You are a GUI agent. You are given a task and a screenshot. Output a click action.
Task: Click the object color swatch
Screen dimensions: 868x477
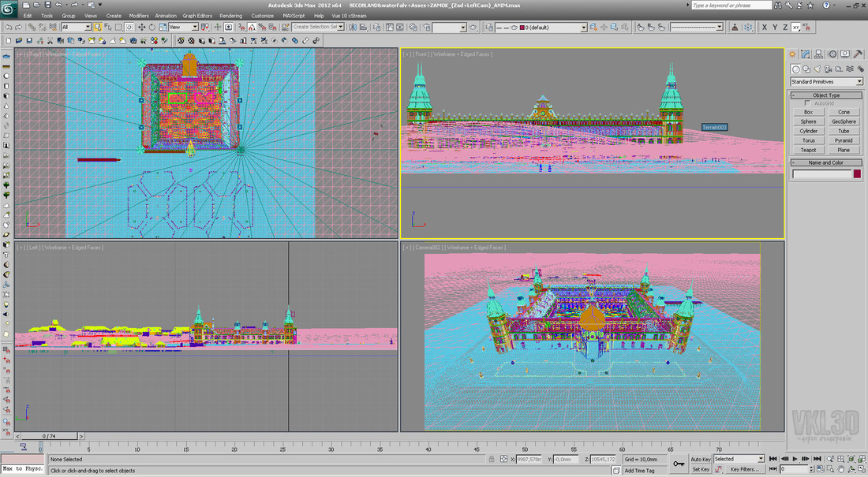tap(857, 174)
